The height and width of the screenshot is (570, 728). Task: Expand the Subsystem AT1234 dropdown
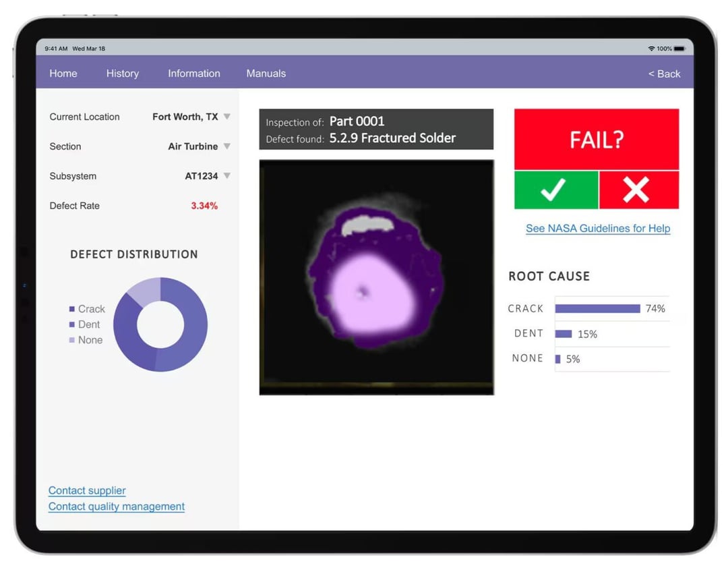[227, 176]
